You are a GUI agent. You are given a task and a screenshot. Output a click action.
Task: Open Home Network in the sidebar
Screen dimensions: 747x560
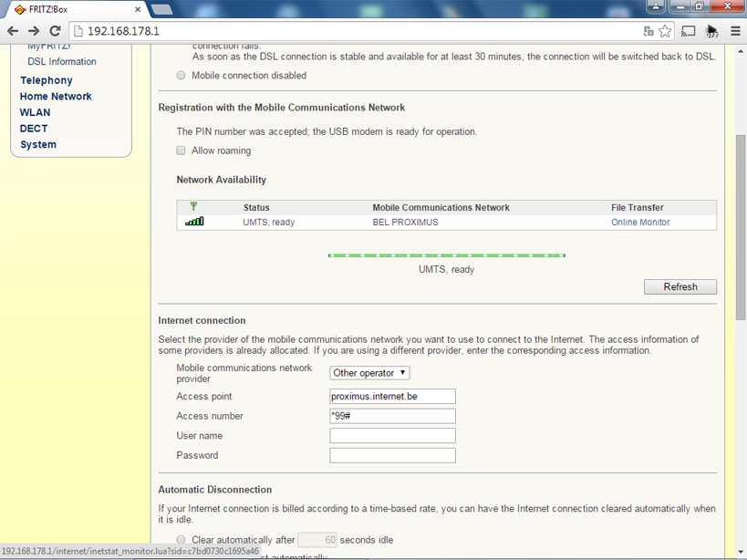[x=56, y=96]
